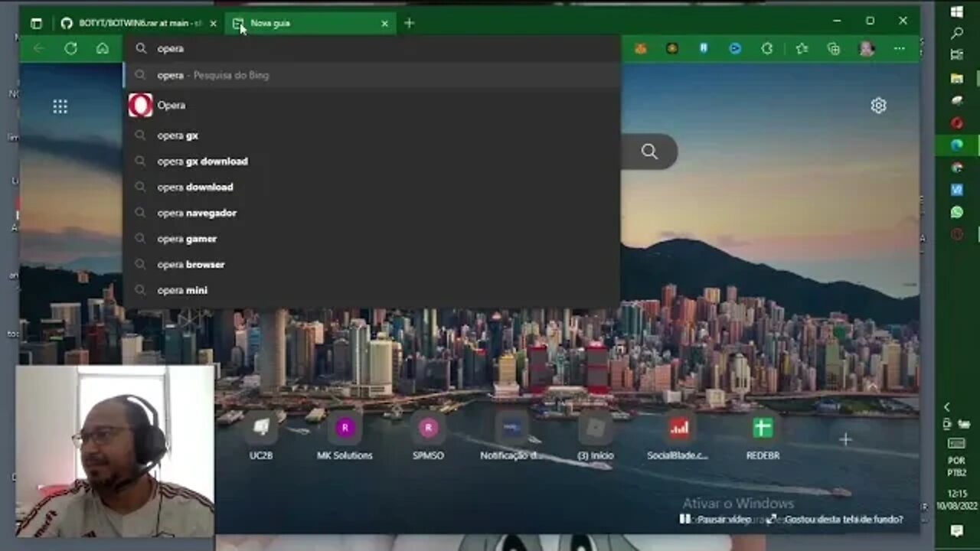Select the 'opera gx' suggestion
980x551 pixels.
pyautogui.click(x=371, y=135)
